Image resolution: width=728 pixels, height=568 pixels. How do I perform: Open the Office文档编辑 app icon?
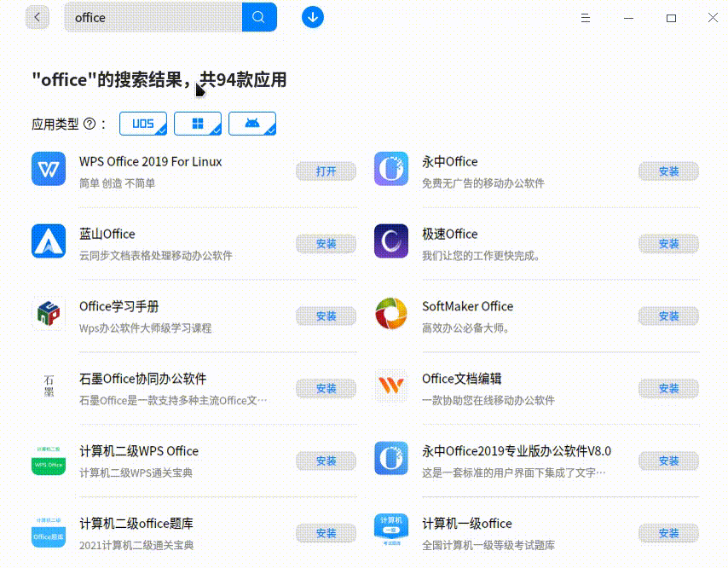[391, 386]
